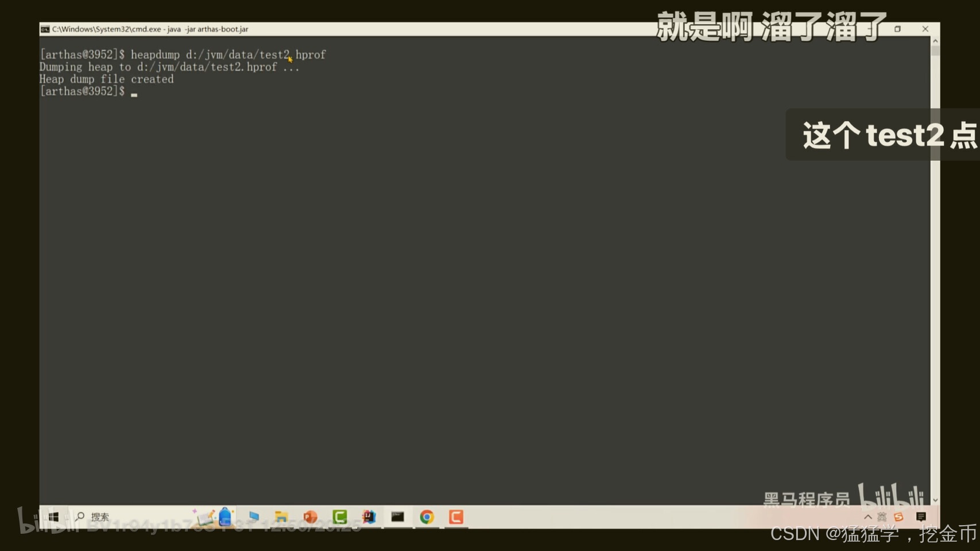Open Snagit from the system tray

tap(898, 517)
